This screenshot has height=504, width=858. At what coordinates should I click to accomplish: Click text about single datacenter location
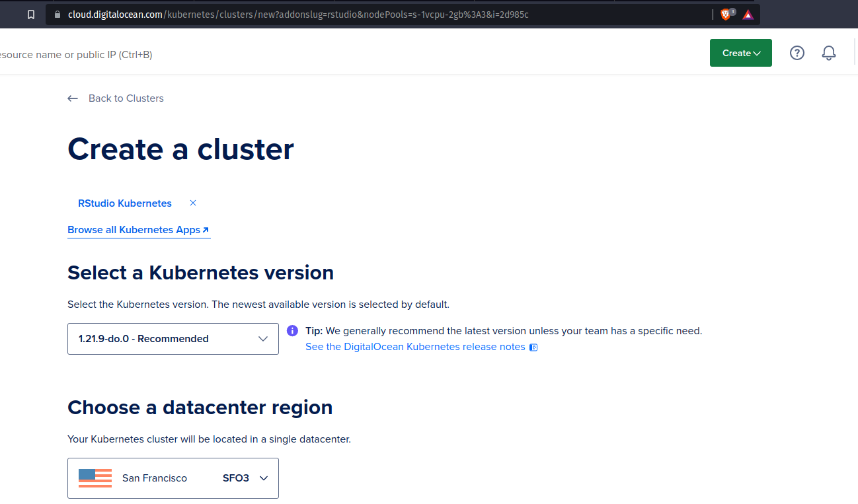(209, 439)
